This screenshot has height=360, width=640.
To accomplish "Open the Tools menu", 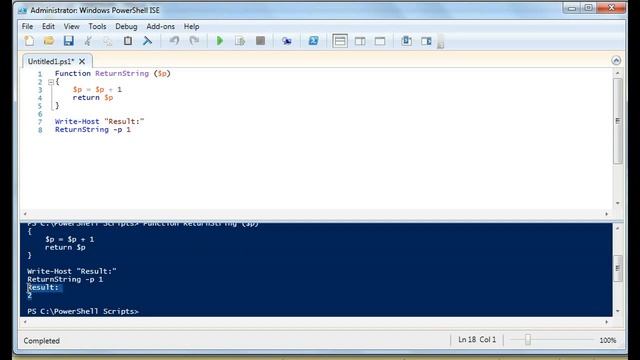I will click(x=97, y=26).
